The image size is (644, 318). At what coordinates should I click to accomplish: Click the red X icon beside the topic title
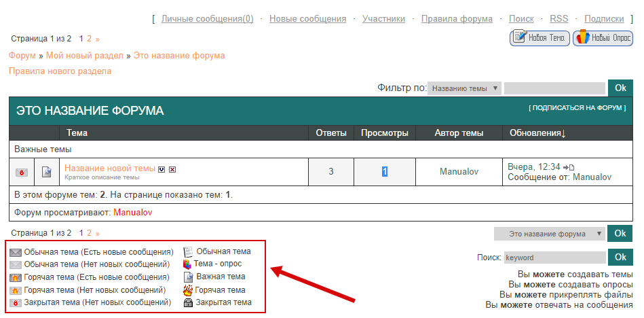(172, 169)
